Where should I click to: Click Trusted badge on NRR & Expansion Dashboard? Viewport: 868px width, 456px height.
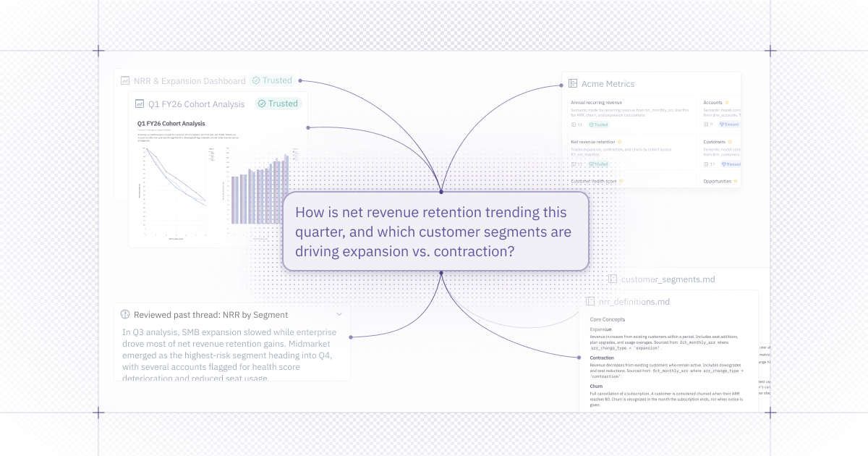272,81
